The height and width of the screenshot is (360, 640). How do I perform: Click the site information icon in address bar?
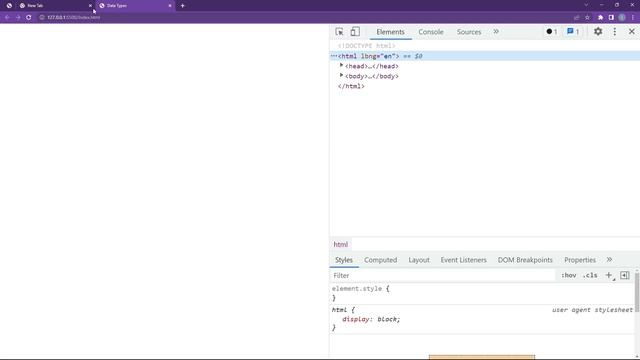pos(42,17)
